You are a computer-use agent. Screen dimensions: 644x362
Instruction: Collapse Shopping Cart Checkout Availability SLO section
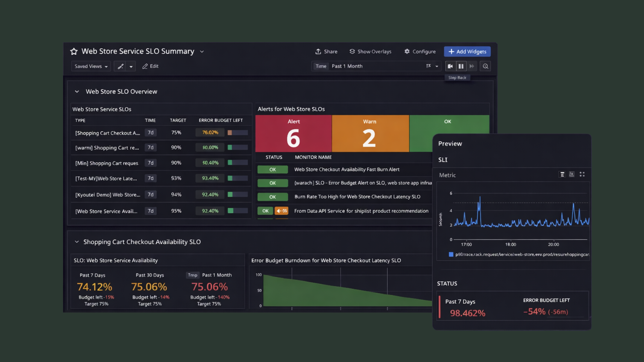pyautogui.click(x=77, y=242)
